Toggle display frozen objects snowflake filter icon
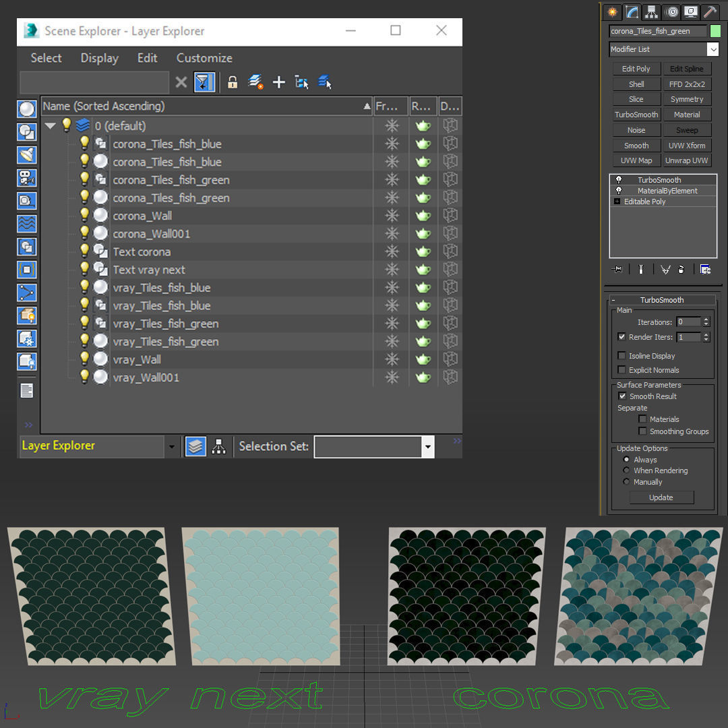The image size is (728, 728). pyautogui.click(x=27, y=338)
